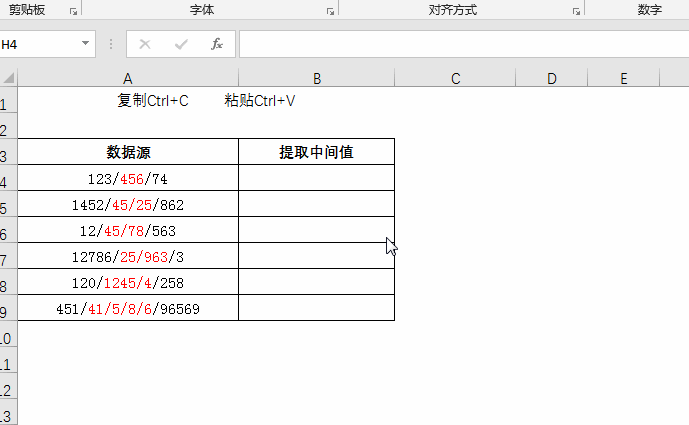Select cell containing 120/1245/4/258
The image size is (689, 425).
128,281
